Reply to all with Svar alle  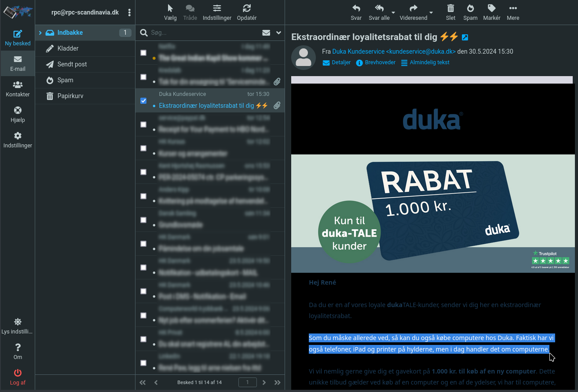[x=379, y=12]
